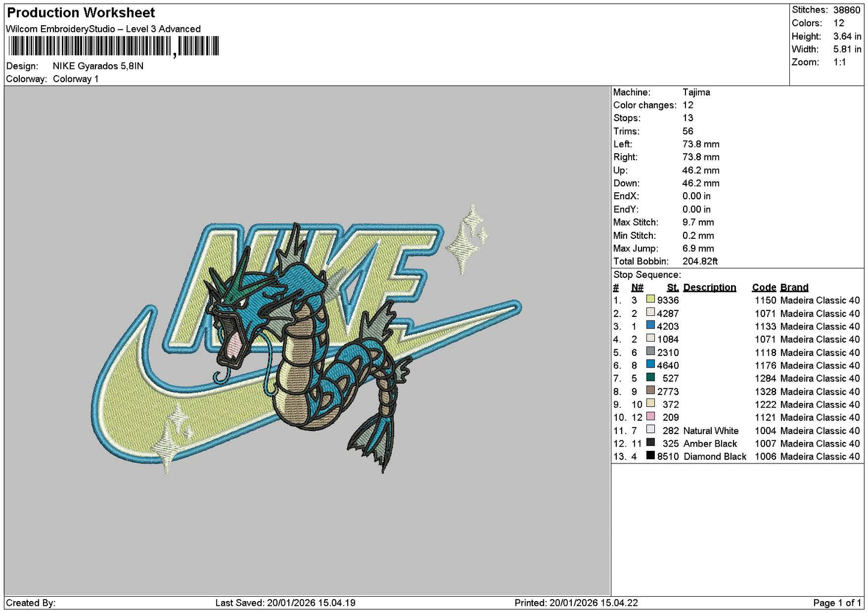Click the cream swatch for thread 372
Screen dimensions: 868x613
651,403
